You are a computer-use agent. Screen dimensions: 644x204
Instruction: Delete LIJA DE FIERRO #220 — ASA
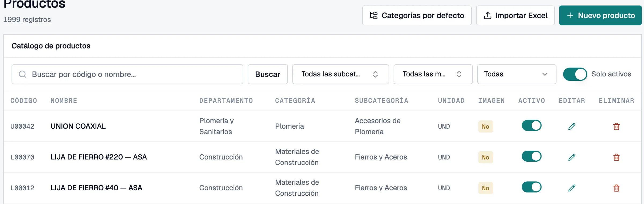[616, 157]
